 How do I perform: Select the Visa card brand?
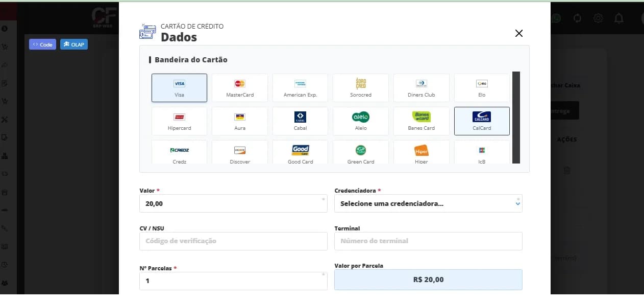179,88
